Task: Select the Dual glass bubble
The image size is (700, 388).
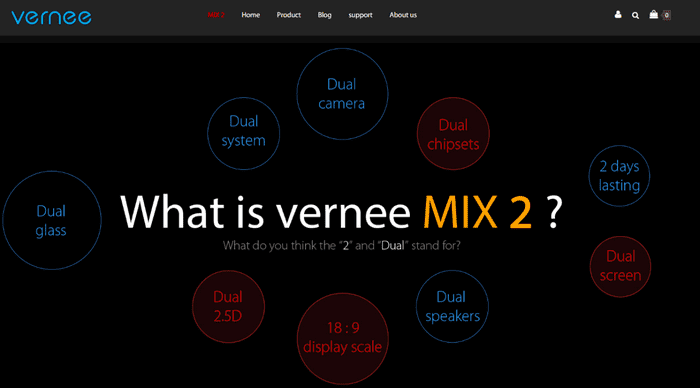Action: tap(52, 220)
